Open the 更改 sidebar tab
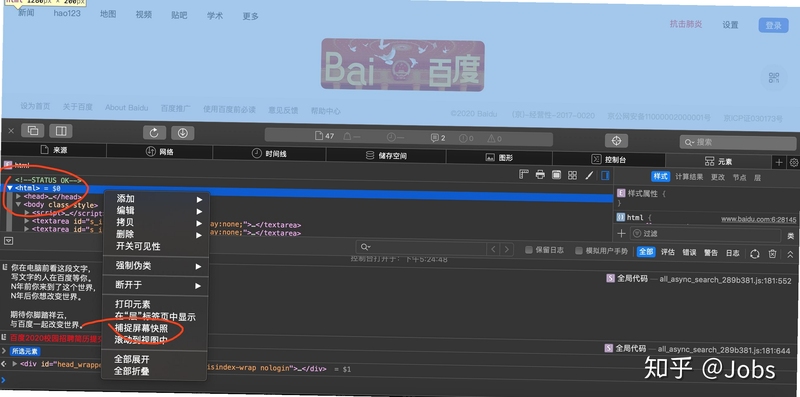 coord(718,177)
